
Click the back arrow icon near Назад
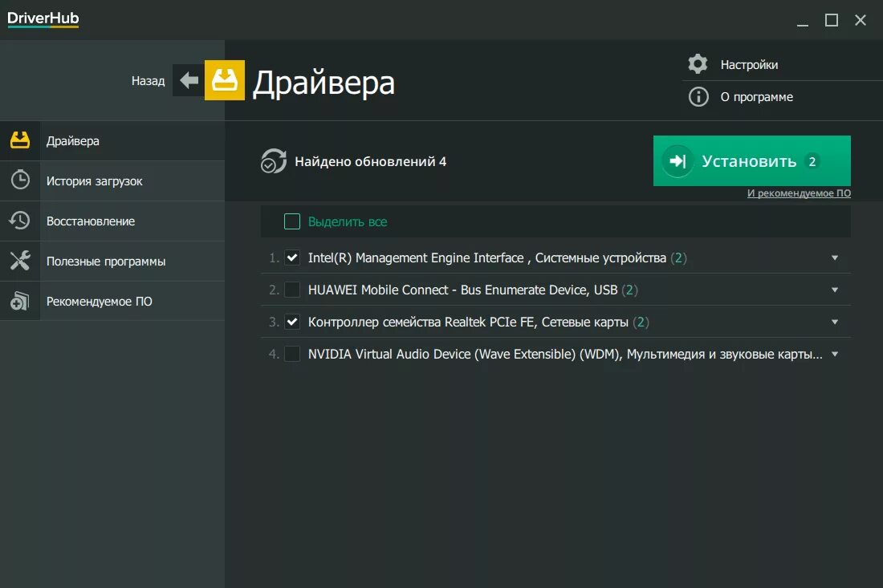click(189, 80)
